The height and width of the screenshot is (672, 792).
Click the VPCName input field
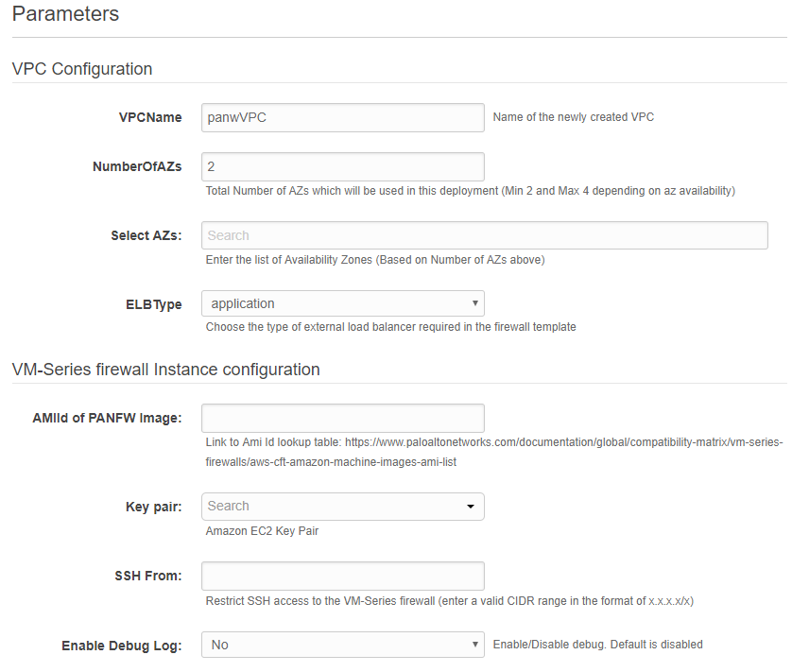click(342, 117)
